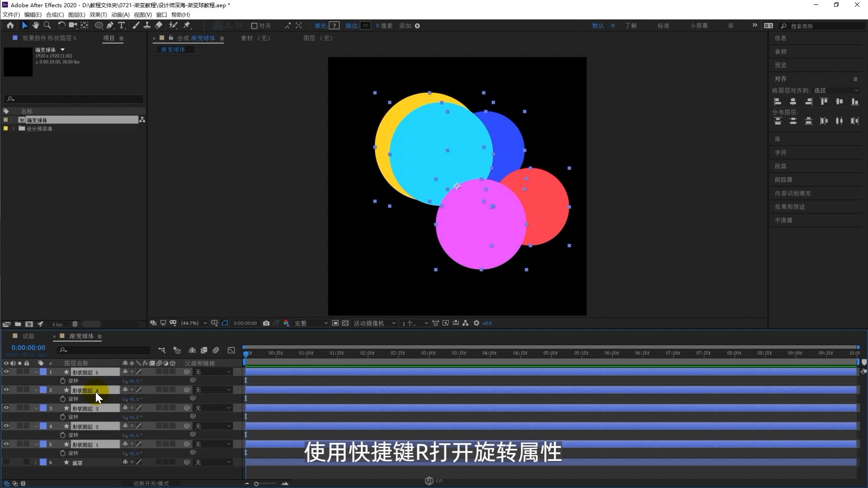Image resolution: width=868 pixels, height=488 pixels.
Task: Open the 完整 resolution dropdown
Action: point(311,323)
